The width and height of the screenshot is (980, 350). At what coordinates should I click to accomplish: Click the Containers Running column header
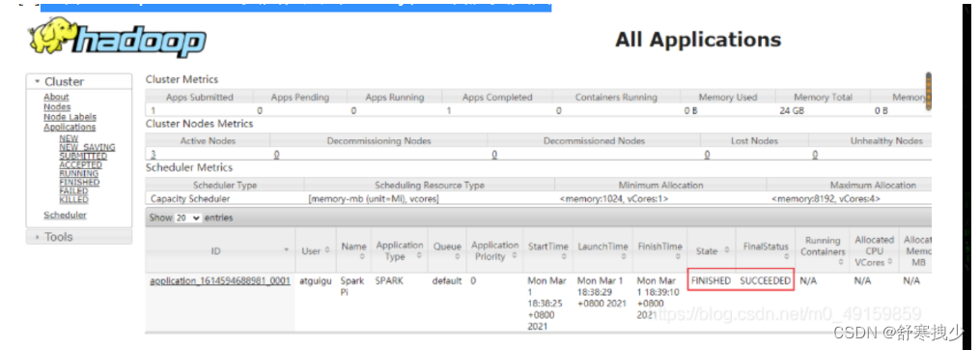click(x=616, y=97)
